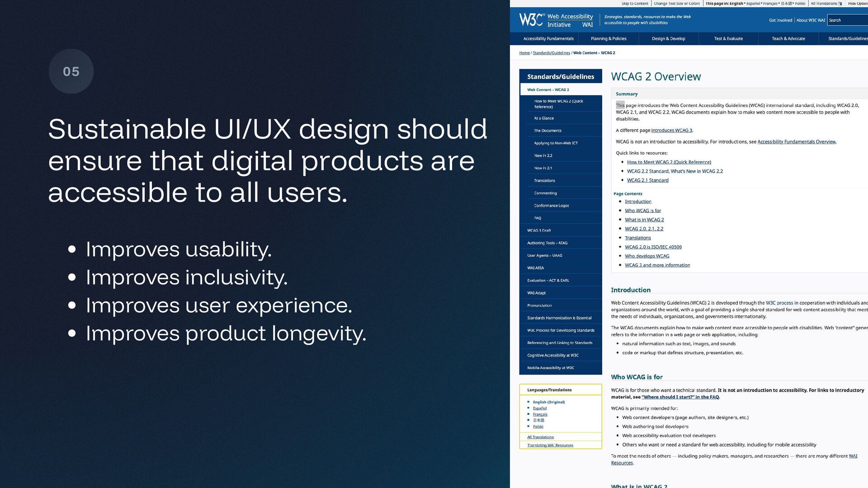Open Teach & Advocate navigation item
This screenshot has width=868, height=488.
(x=788, y=39)
